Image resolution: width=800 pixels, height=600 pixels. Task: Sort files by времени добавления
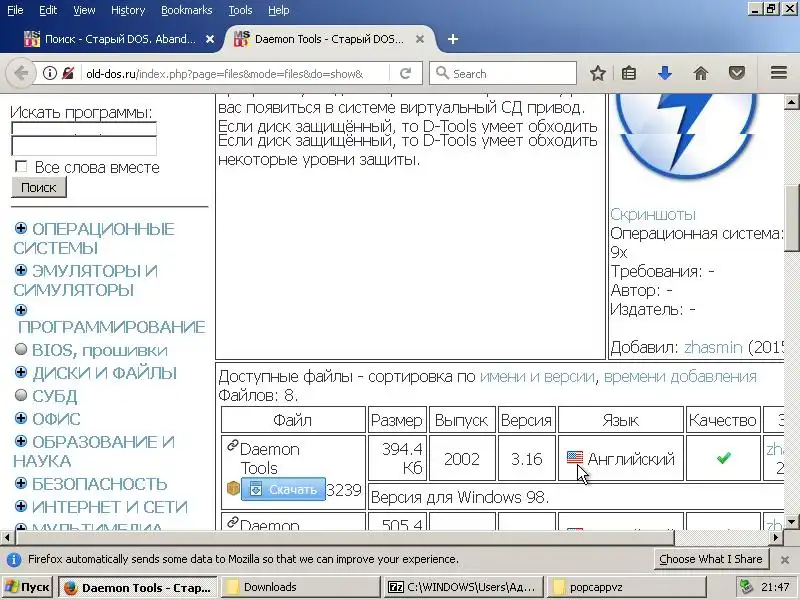[680, 377]
